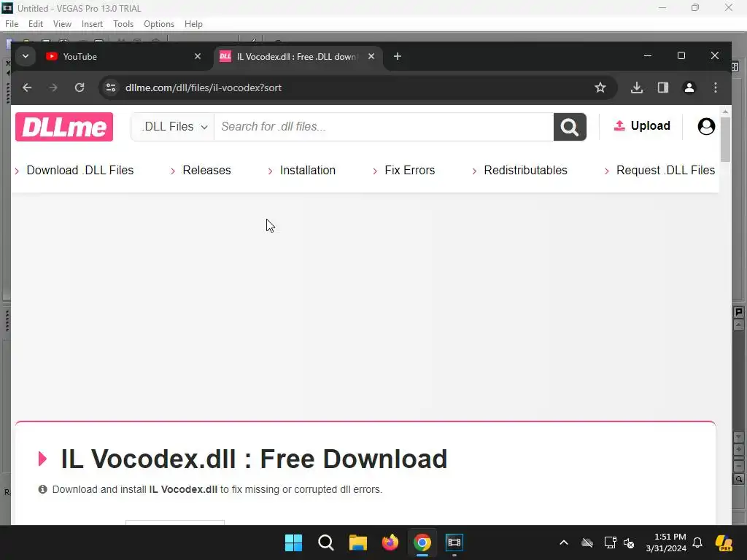747x560 pixels.
Task: Reload the dllme.com page
Action: (80, 87)
